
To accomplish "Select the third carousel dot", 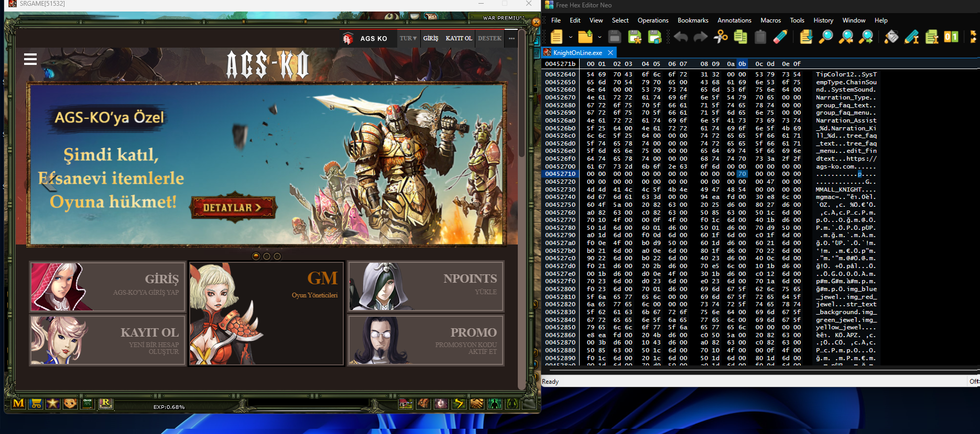I will (277, 256).
